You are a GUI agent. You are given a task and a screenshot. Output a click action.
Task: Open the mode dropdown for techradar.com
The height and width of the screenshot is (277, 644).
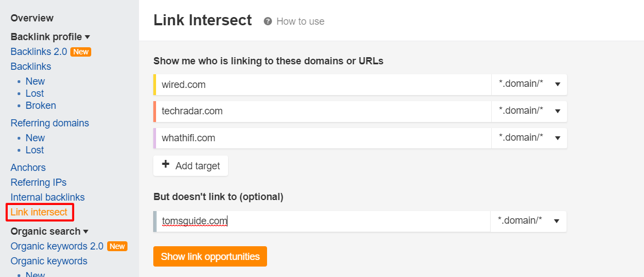529,111
